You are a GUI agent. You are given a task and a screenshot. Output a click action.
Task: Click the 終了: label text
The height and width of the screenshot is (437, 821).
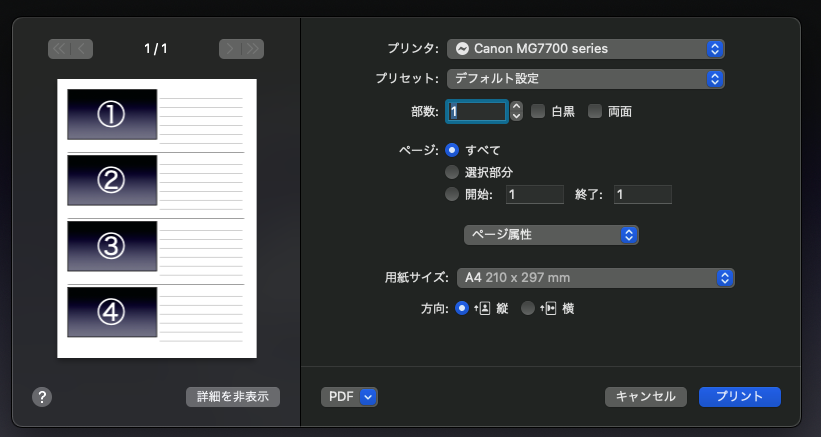point(589,195)
